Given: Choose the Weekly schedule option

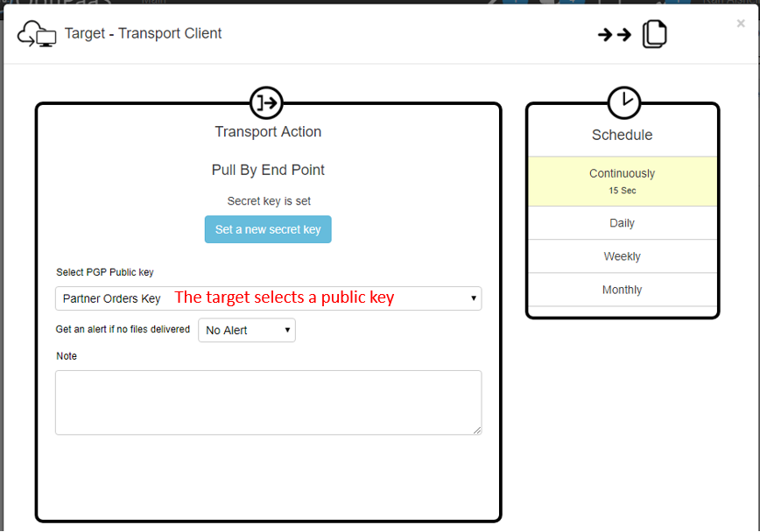Looking at the screenshot, I should [622, 256].
